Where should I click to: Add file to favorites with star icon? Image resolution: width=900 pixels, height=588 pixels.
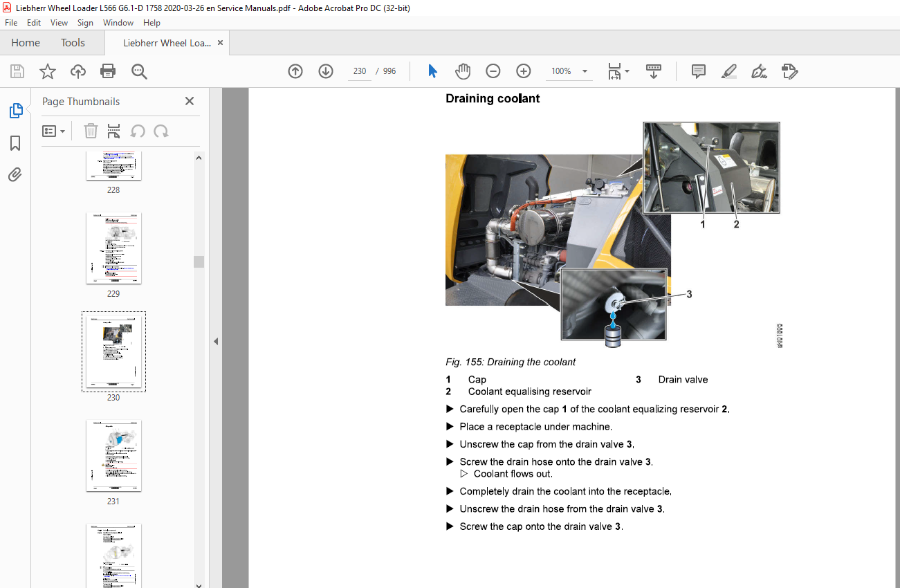(48, 71)
